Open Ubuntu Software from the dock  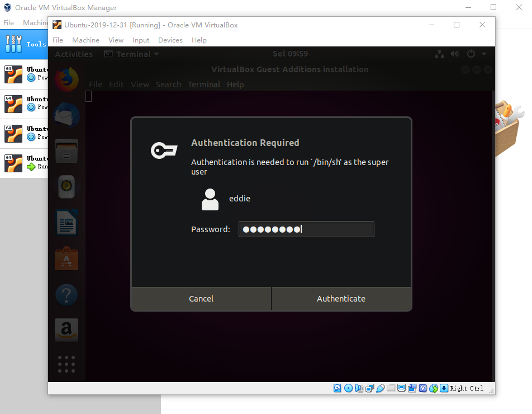click(66, 258)
